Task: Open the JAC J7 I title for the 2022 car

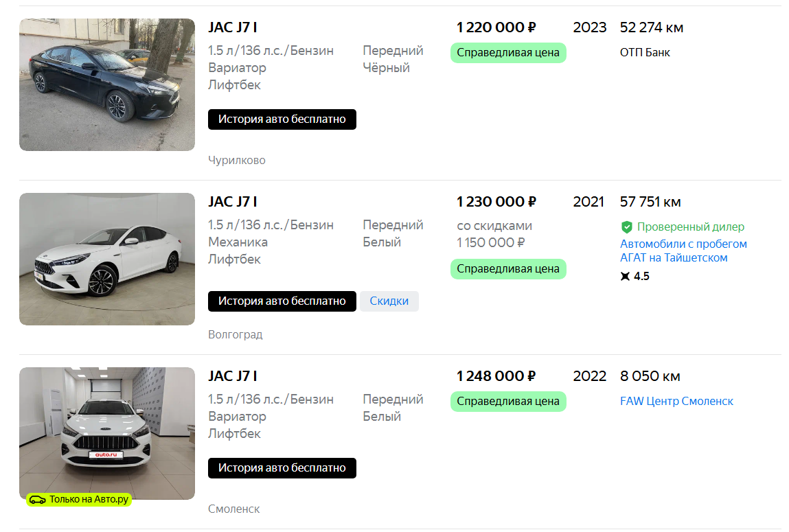Action: (x=233, y=376)
